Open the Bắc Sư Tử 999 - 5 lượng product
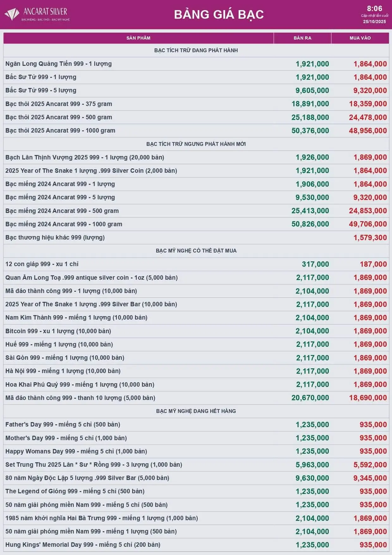 pyautogui.click(x=41, y=90)
